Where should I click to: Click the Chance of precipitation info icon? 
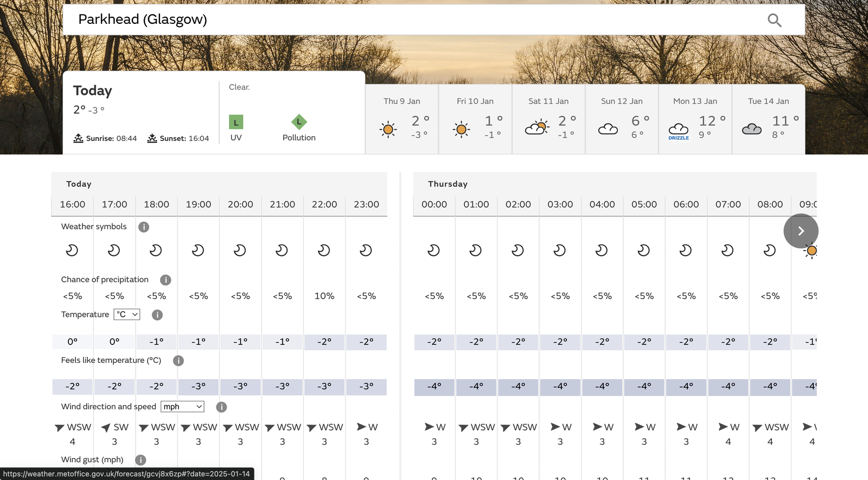[165, 280]
